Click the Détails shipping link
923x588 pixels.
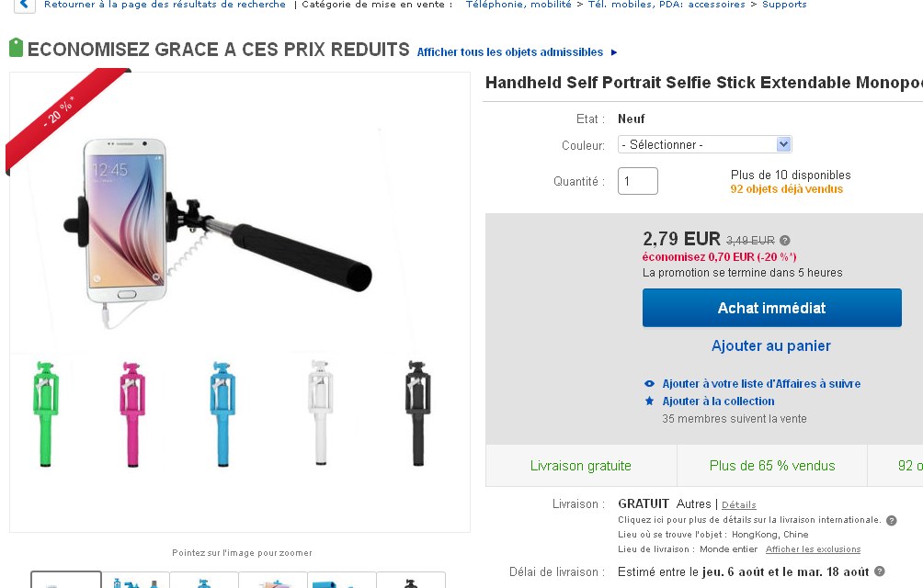739,504
